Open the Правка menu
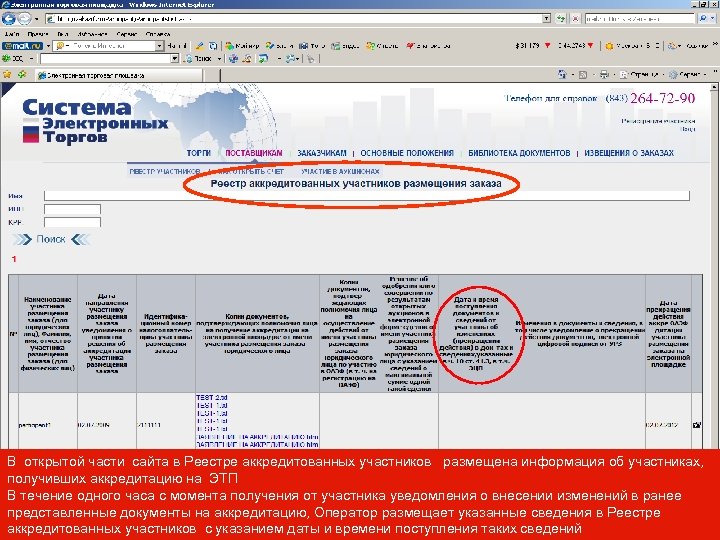720x540 pixels. pos(38,34)
